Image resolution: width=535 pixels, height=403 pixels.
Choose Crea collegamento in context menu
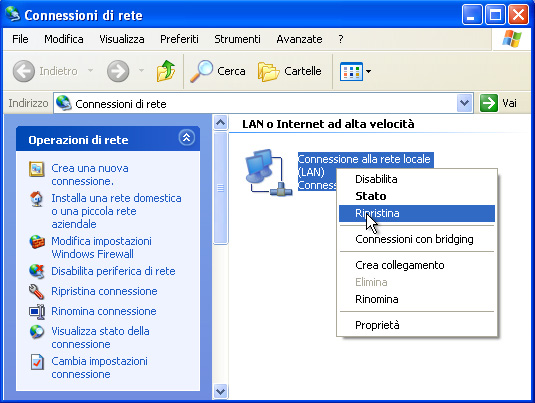tap(417, 265)
